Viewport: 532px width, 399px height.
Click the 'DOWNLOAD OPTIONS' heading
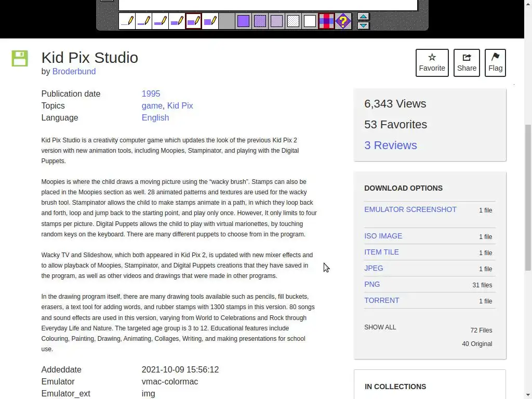point(403,188)
